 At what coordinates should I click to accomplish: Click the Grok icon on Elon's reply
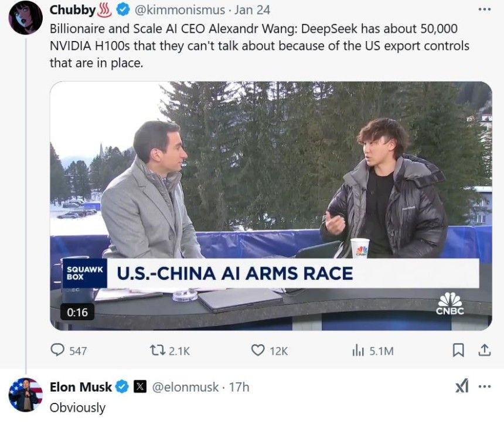pyautogui.click(x=462, y=386)
